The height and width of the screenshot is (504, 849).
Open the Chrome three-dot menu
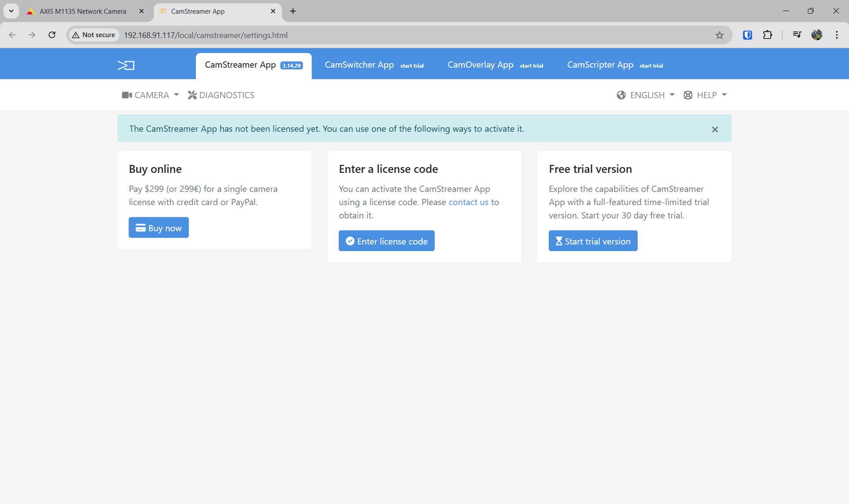point(837,35)
